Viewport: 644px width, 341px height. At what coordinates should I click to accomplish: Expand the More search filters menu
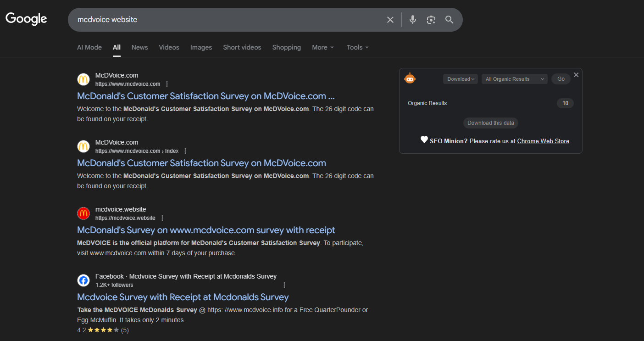click(323, 47)
